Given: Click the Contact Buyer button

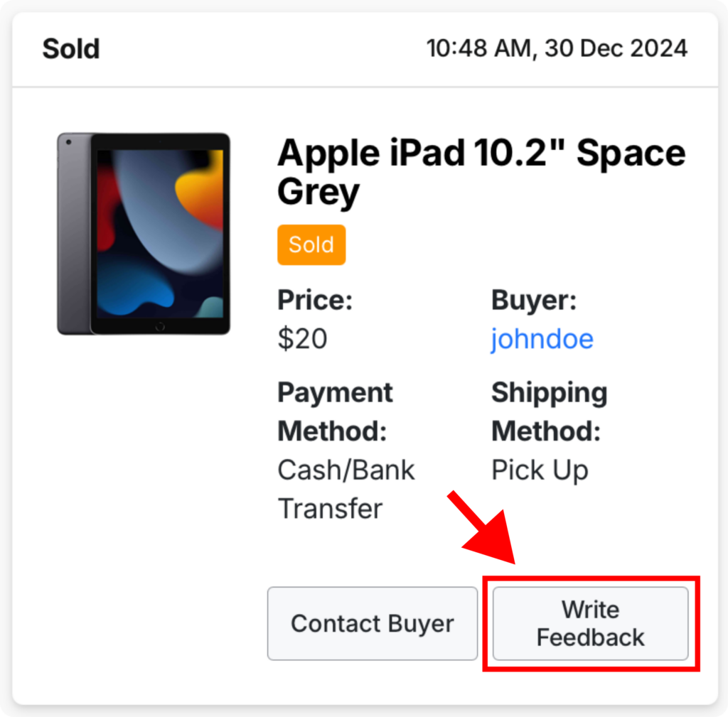Looking at the screenshot, I should (373, 623).
